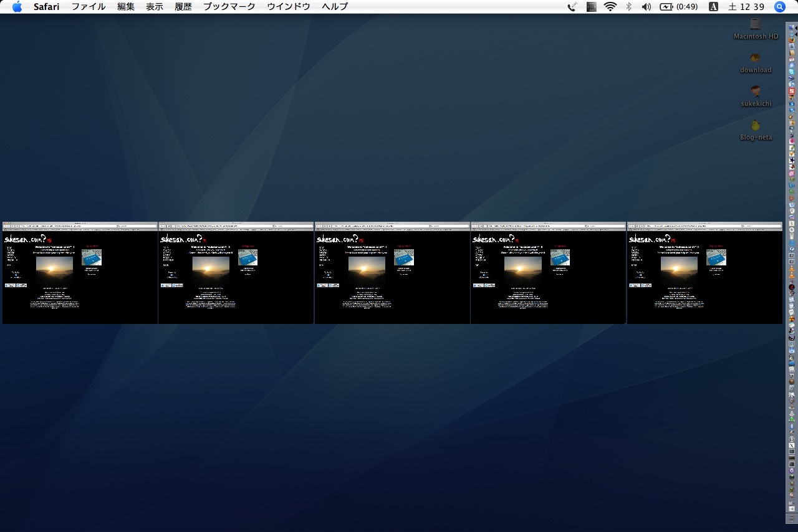Viewport: 798px width, 532px height.
Task: Choose the leftmost Safari window thumbnail
Action: 80,273
